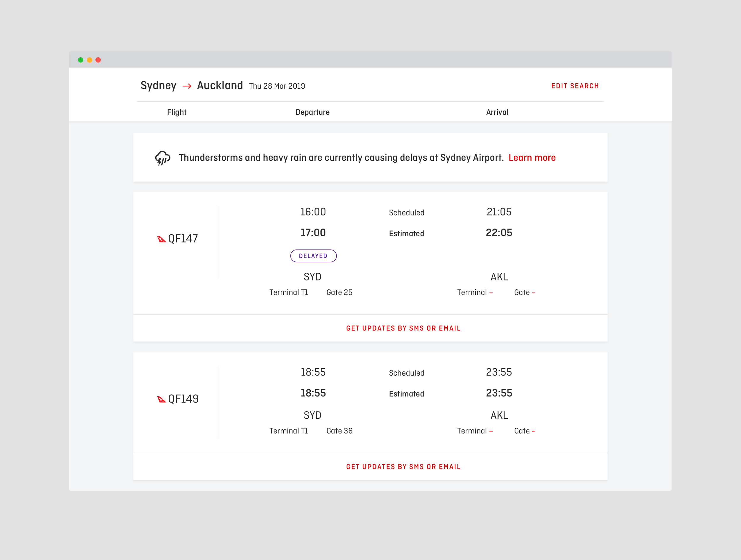Click estimated arrival time 22:05
The width and height of the screenshot is (741, 560).
pyautogui.click(x=499, y=233)
